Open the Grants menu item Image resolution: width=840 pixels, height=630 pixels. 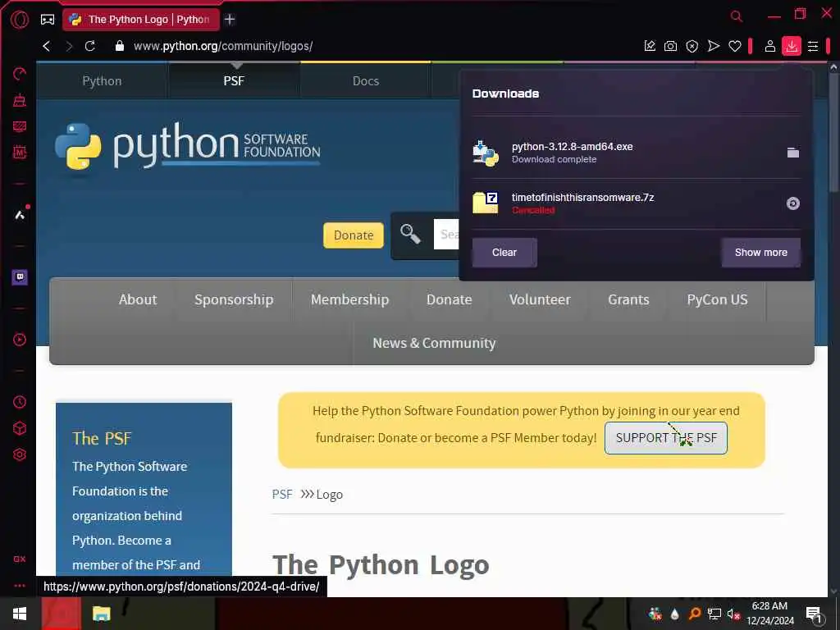tap(628, 299)
